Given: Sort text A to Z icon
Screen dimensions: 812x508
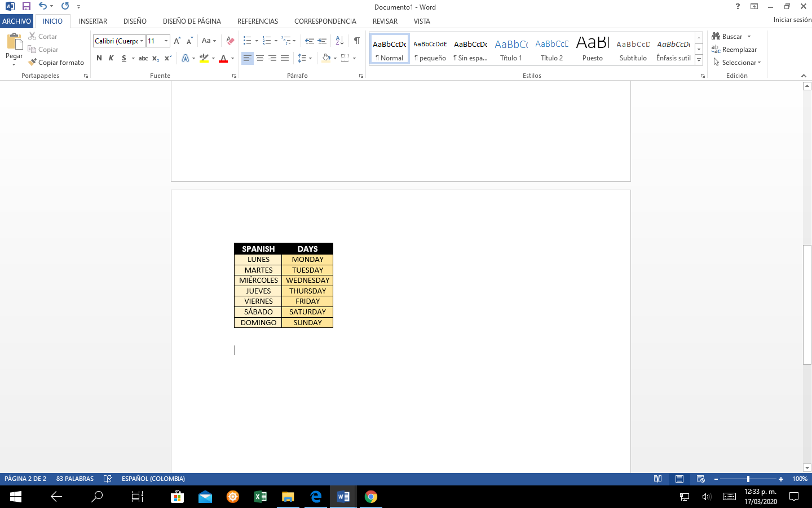Looking at the screenshot, I should 339,41.
